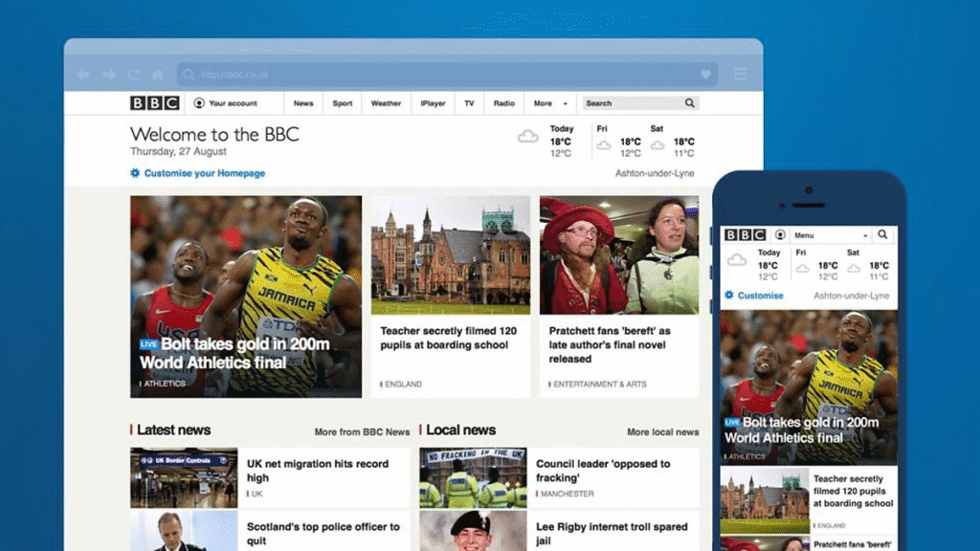Open the browser hamburger menu
980x551 pixels.
740,75
